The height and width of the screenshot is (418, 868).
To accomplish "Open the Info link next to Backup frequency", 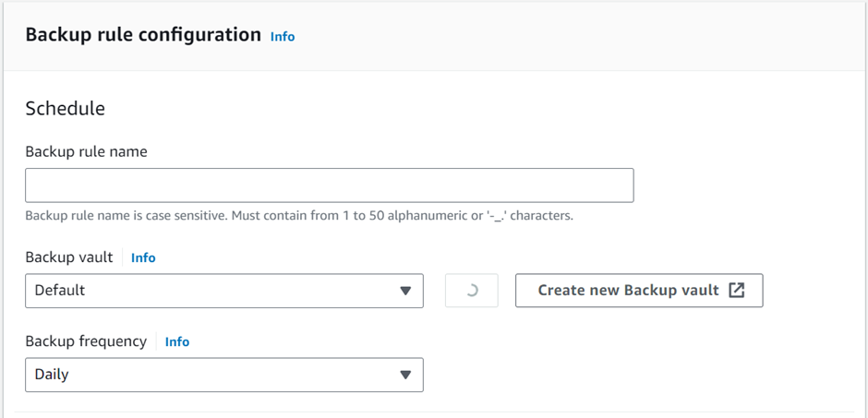I will pyautogui.click(x=177, y=342).
